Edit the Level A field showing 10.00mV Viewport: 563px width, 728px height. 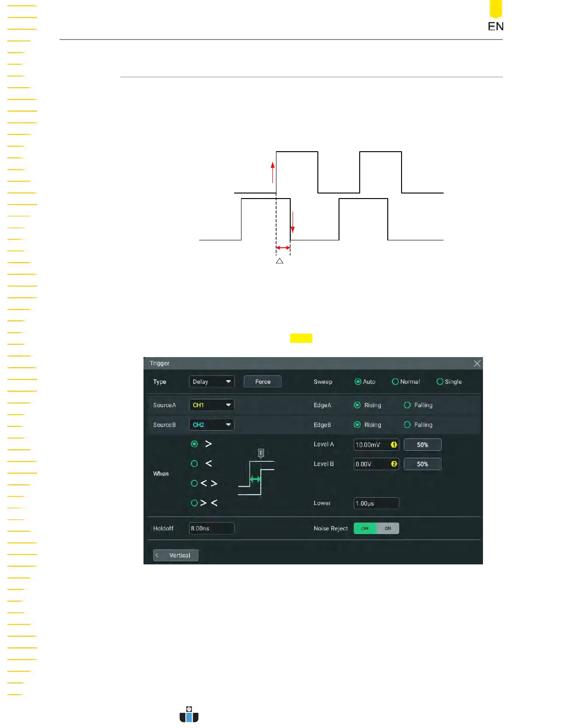click(x=376, y=444)
